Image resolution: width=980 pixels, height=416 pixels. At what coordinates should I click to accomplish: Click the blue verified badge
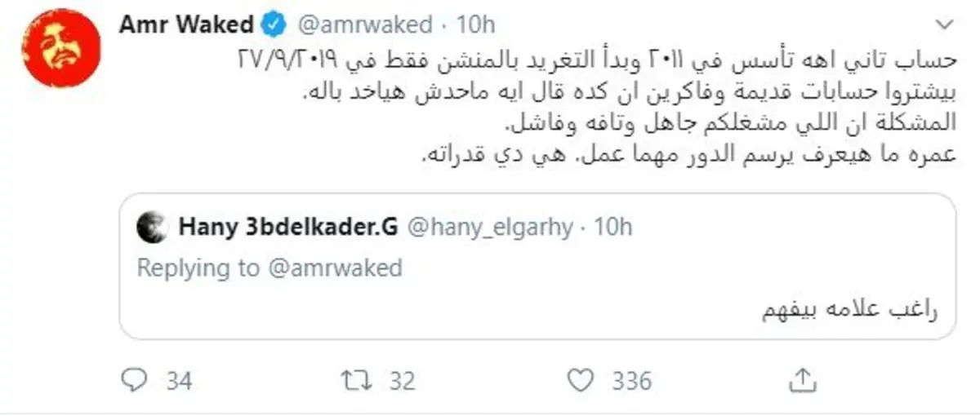(275, 25)
